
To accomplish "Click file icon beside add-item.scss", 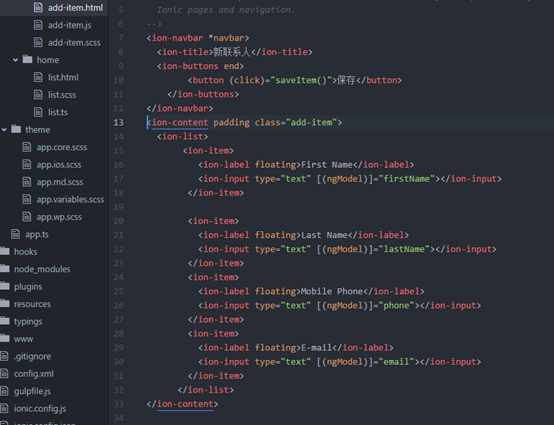I will coord(38,42).
